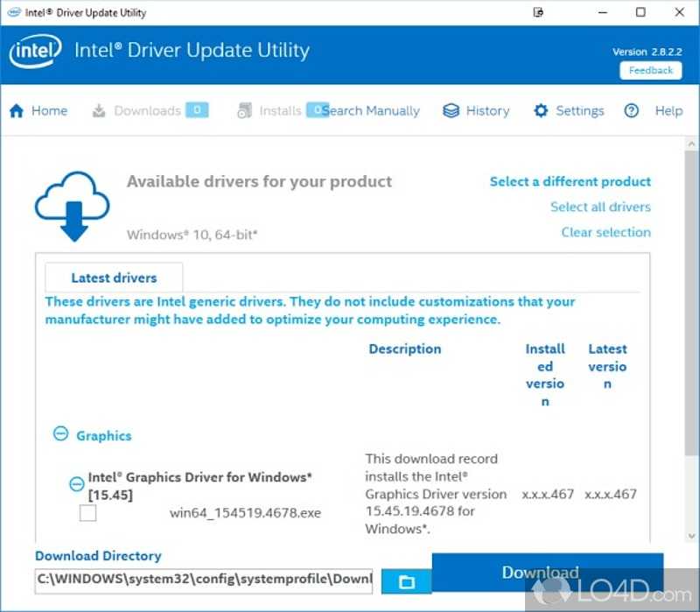Click the Version 2.8.2.2 text
The height and width of the screenshot is (612, 700).
pyautogui.click(x=647, y=52)
